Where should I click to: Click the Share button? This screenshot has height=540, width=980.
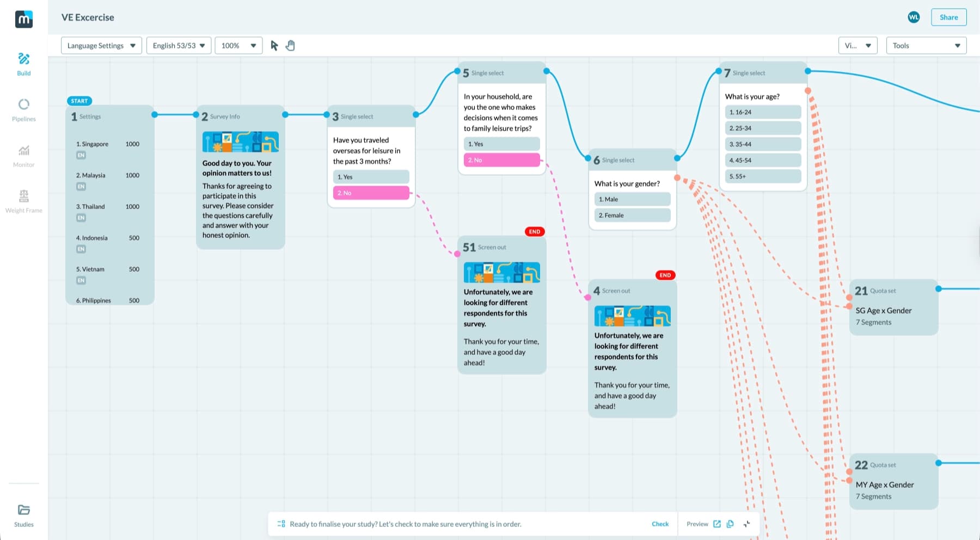[x=948, y=17]
